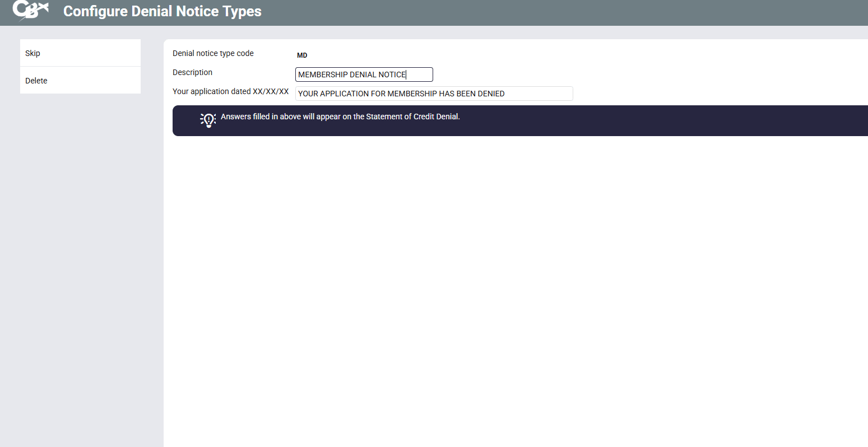Click the 'Denial notice type code' label
The height and width of the screenshot is (447, 868).
tap(213, 53)
